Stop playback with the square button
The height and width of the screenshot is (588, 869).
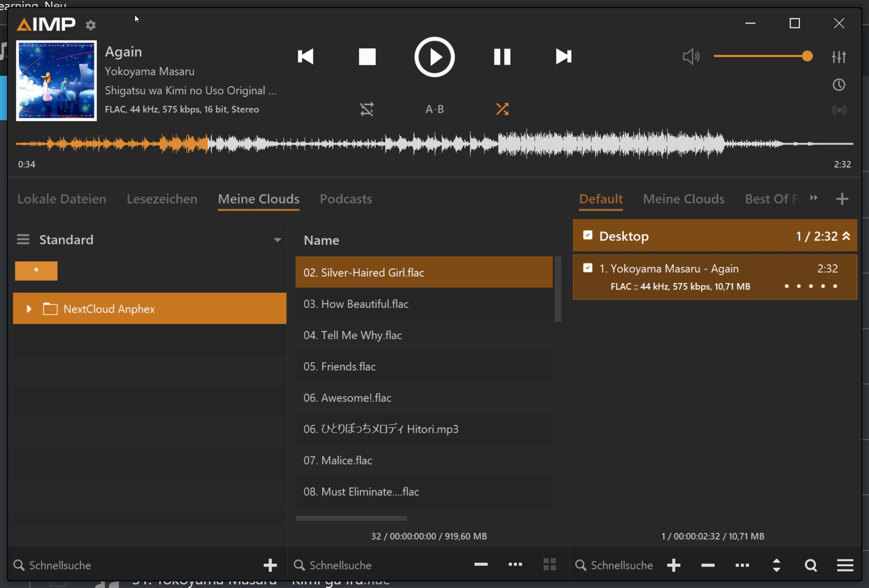click(367, 56)
